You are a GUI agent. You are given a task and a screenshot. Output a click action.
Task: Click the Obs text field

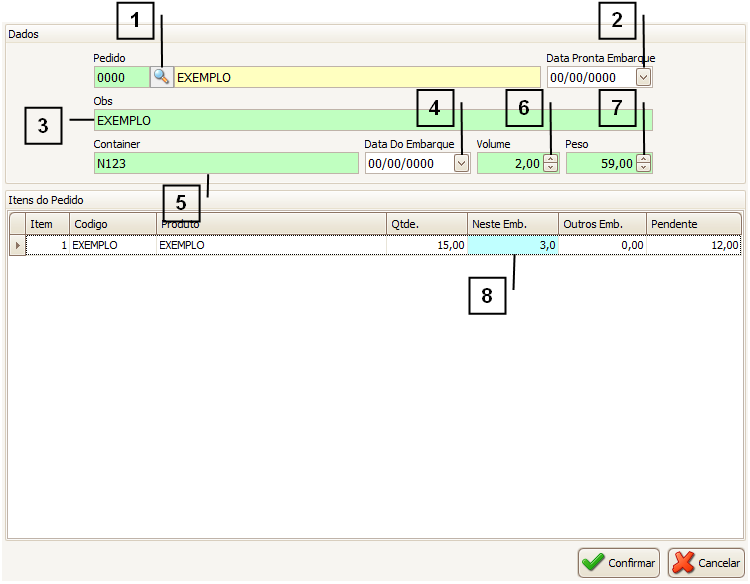point(372,120)
